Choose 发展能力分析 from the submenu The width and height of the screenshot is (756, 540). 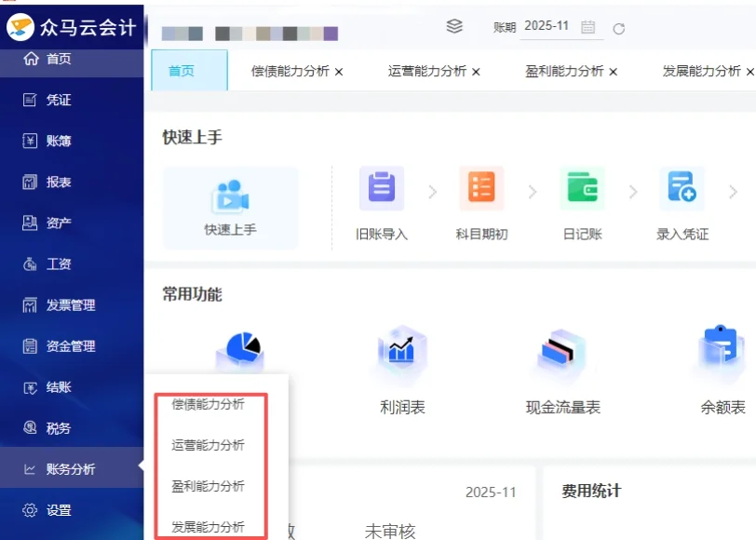pos(209,527)
